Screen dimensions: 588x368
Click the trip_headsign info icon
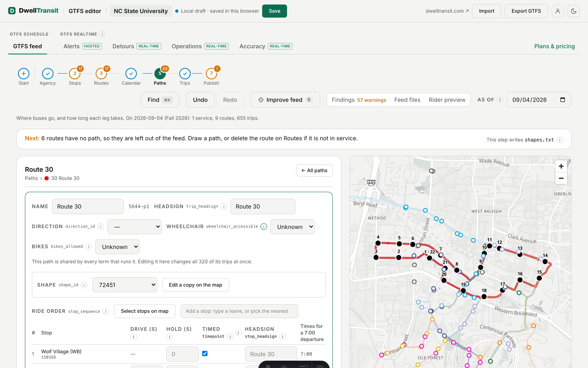coord(224,207)
